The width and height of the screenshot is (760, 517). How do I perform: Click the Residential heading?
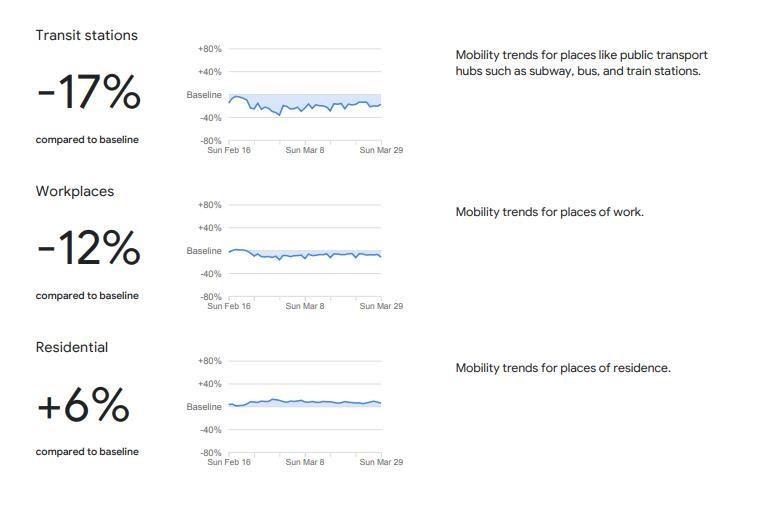[72, 347]
